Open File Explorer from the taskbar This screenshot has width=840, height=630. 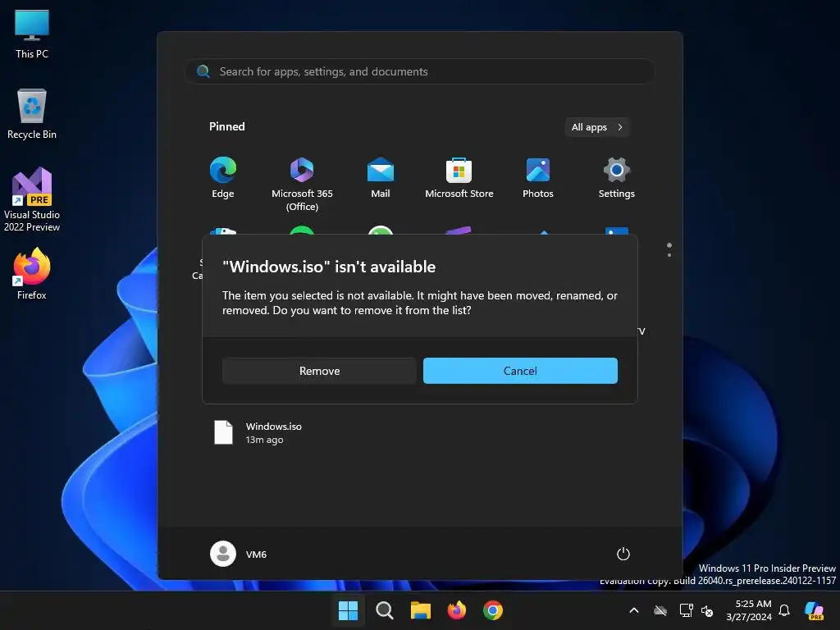coord(421,610)
